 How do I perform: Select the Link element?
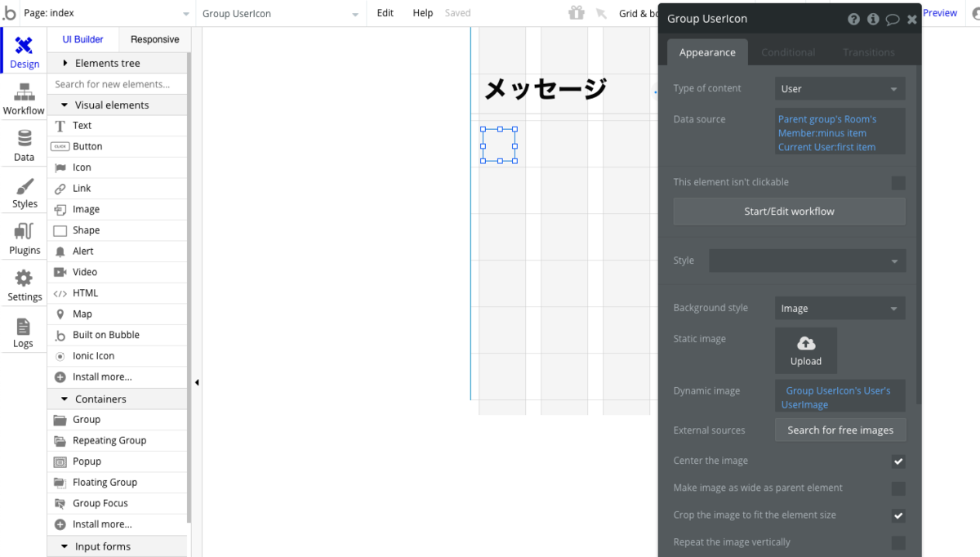[x=118, y=189]
